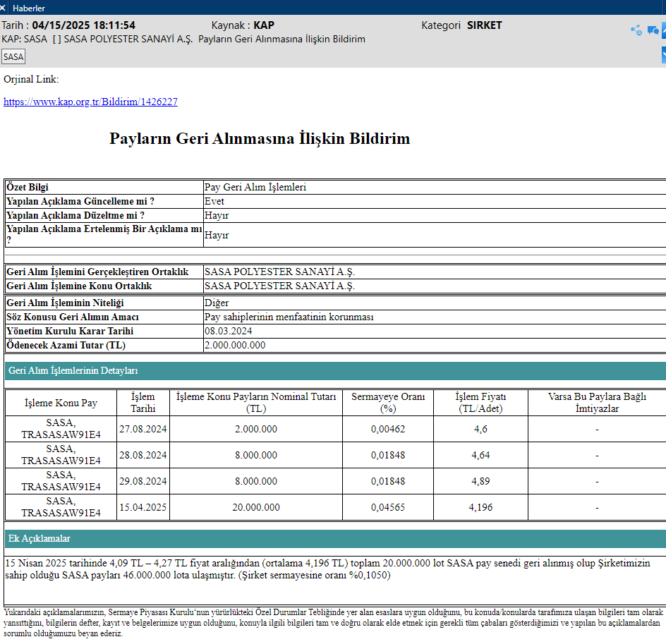
Task: Click the Varsa Bu Paylara Bağlı İmtiyazlar header
Action: tap(597, 403)
